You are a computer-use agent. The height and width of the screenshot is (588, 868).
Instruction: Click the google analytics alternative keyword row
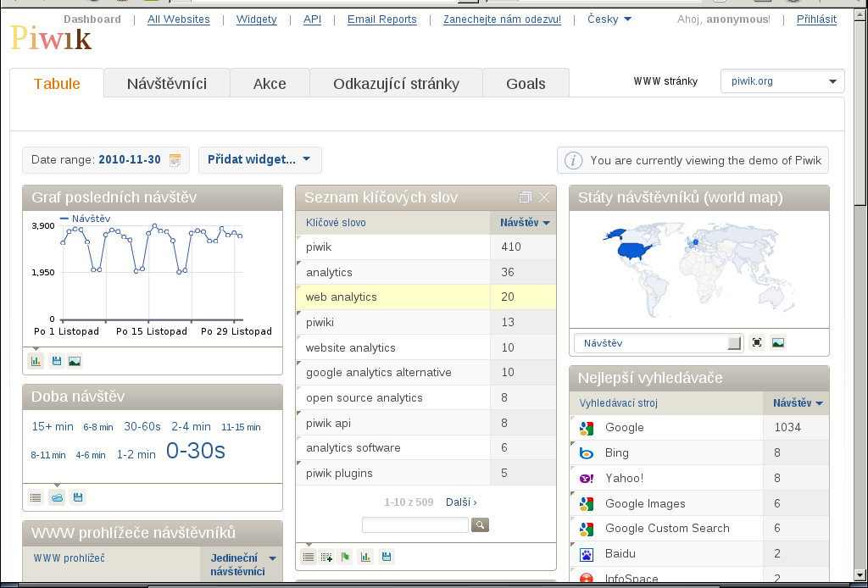click(426, 372)
